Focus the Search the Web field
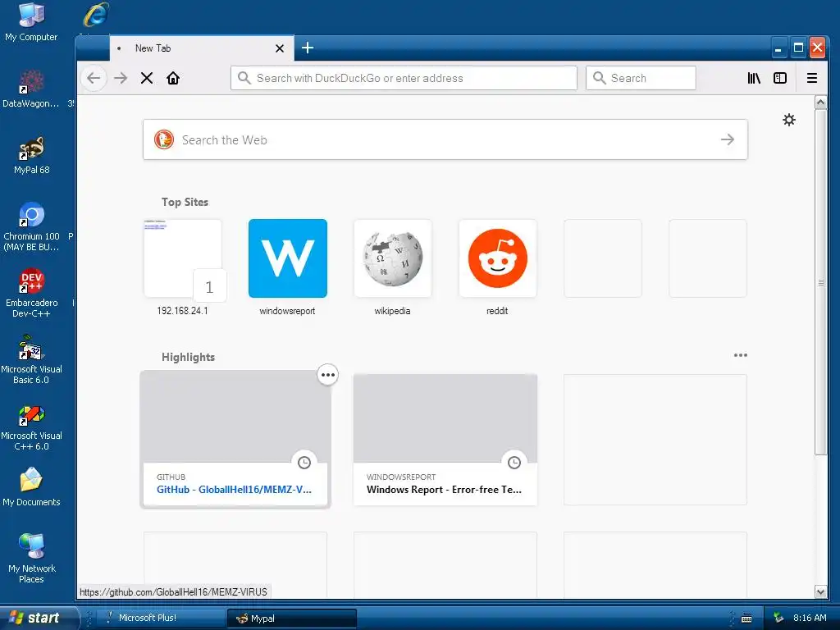 (445, 139)
